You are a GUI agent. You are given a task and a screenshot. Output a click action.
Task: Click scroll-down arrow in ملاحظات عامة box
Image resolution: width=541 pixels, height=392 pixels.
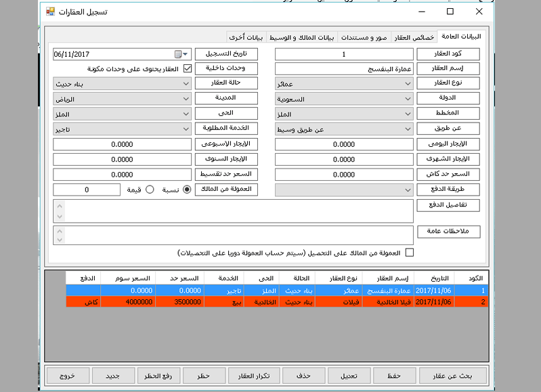pos(60,240)
